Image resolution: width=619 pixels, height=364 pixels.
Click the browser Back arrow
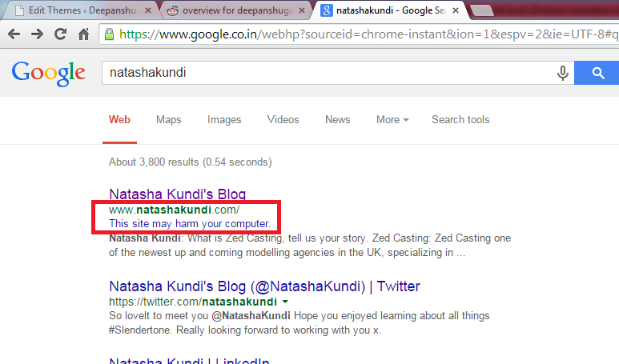point(15,35)
